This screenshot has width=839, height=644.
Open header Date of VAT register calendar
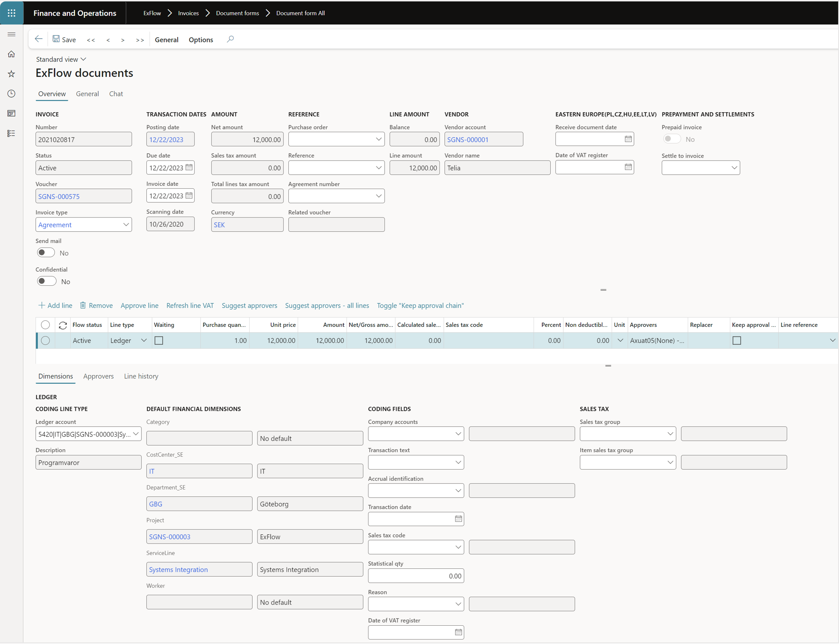tap(628, 167)
